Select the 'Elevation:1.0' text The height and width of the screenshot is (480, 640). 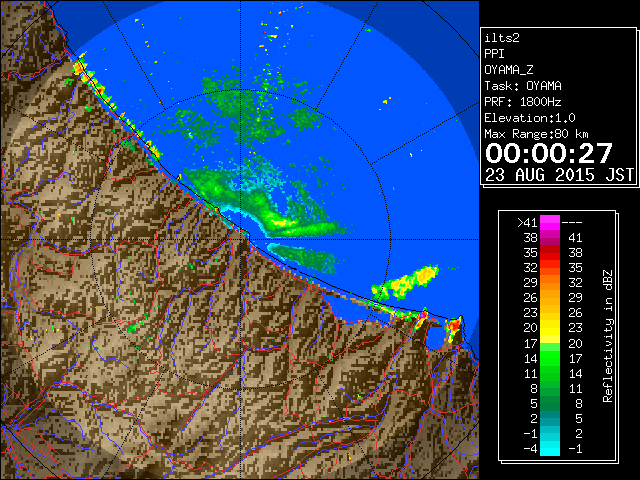coord(530,118)
